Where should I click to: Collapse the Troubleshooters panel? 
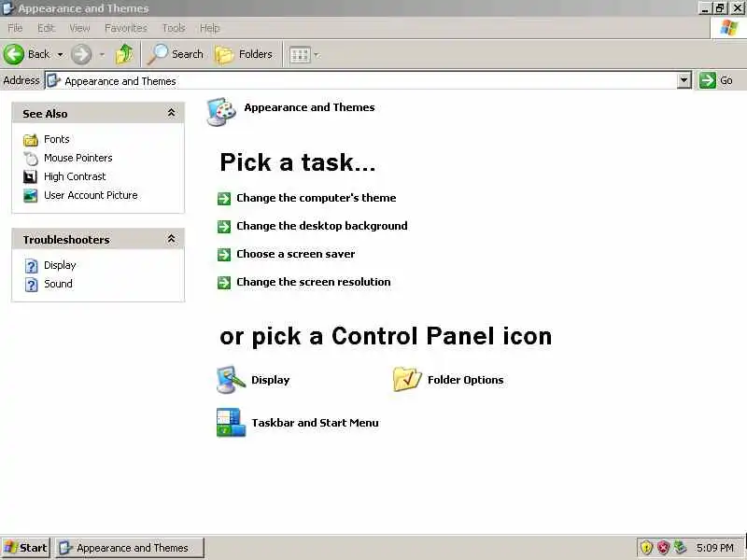point(171,239)
